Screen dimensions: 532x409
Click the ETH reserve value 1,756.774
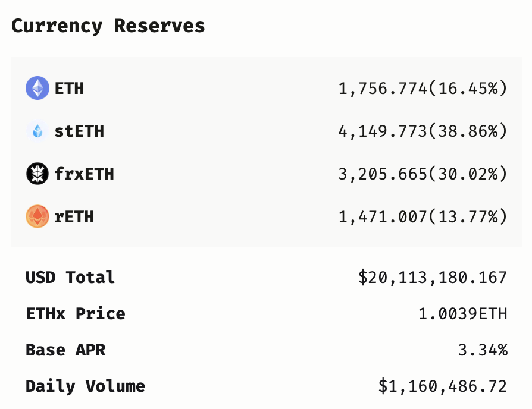[x=383, y=89]
